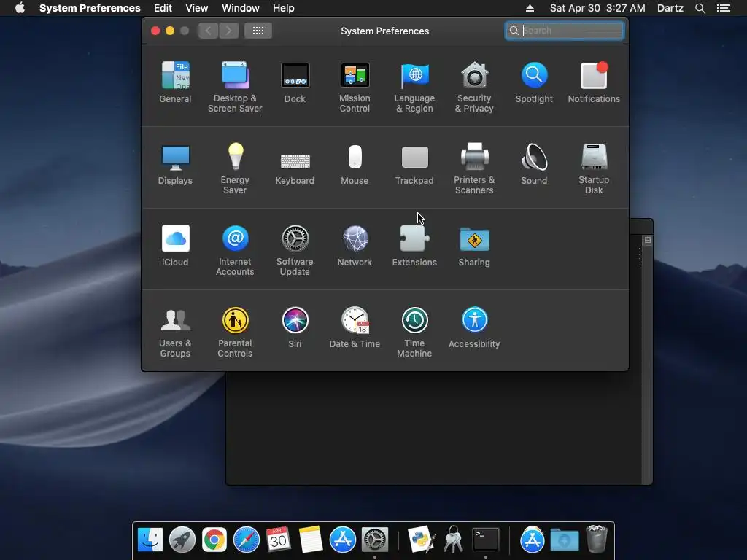The width and height of the screenshot is (747, 560).
Task: Open the View menu
Action: [x=197, y=8]
